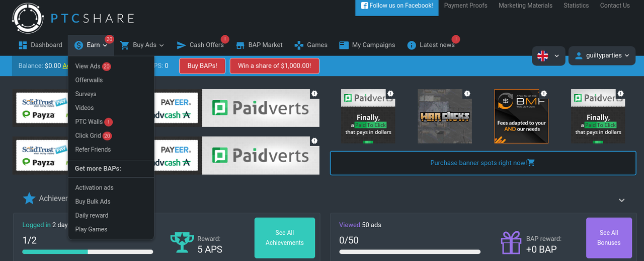Viewport: 644px width, 261px height.
Task: Click the info badge on War Clicks banner
Action: [467, 94]
